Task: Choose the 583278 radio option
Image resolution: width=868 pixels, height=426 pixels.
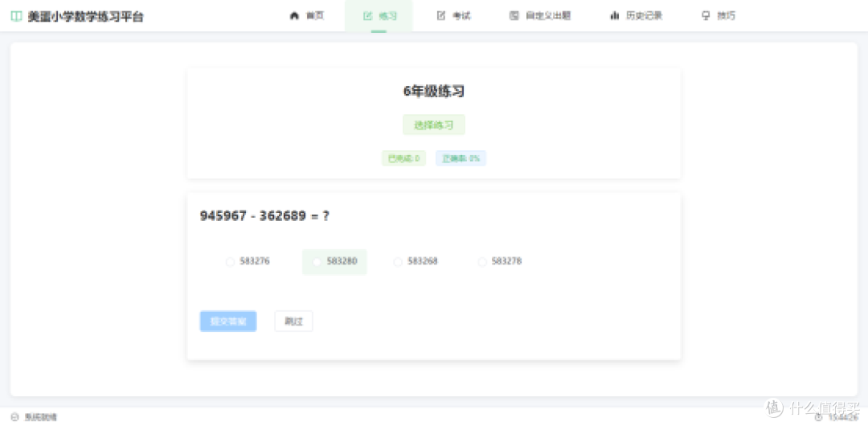Action: tap(500, 261)
